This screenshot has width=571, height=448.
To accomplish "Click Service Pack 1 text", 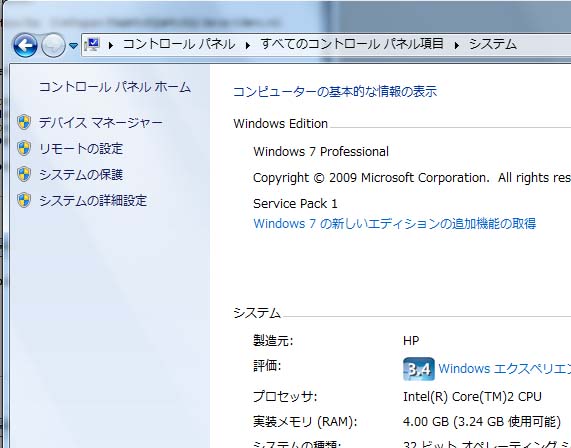I will pyautogui.click(x=295, y=204).
